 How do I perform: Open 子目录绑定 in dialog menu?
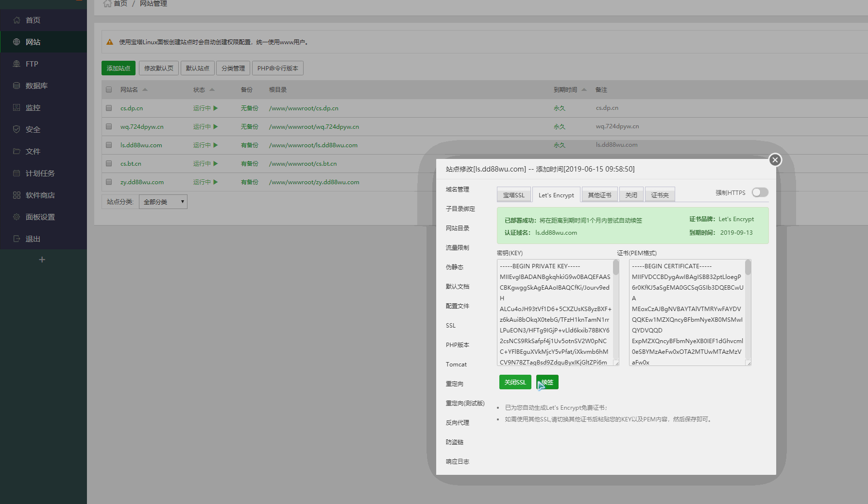pyautogui.click(x=460, y=209)
